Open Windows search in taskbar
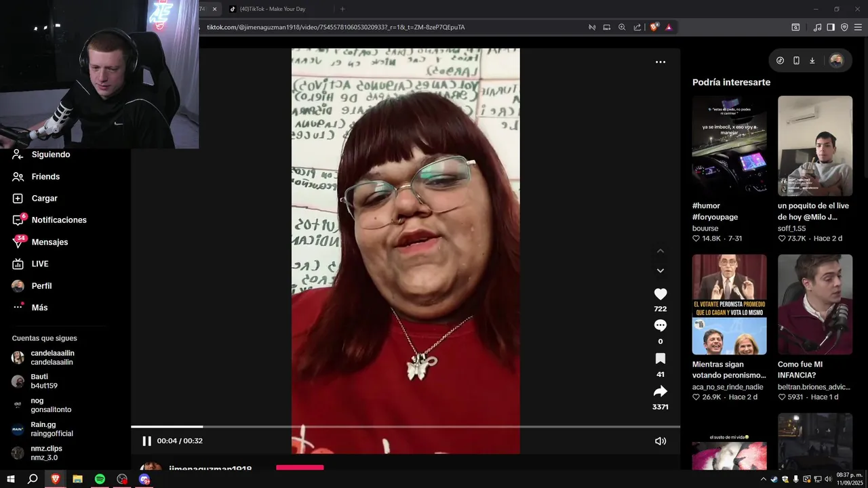 33,479
